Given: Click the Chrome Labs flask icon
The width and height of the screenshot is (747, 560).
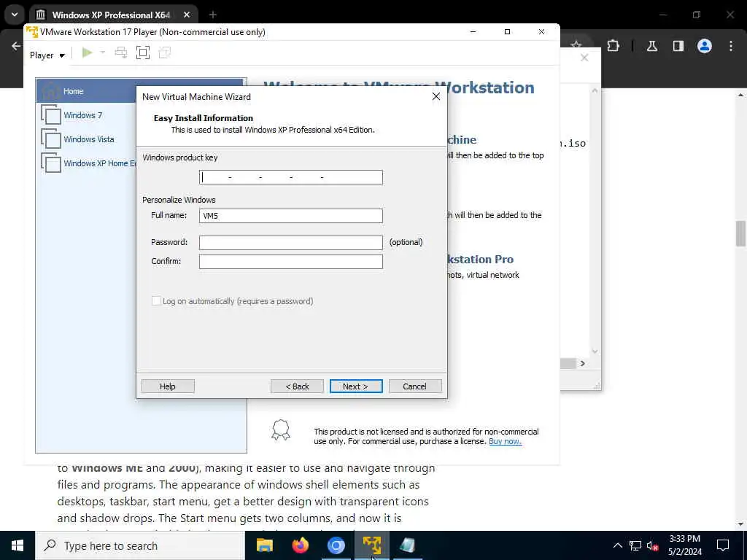Looking at the screenshot, I should coord(652,46).
